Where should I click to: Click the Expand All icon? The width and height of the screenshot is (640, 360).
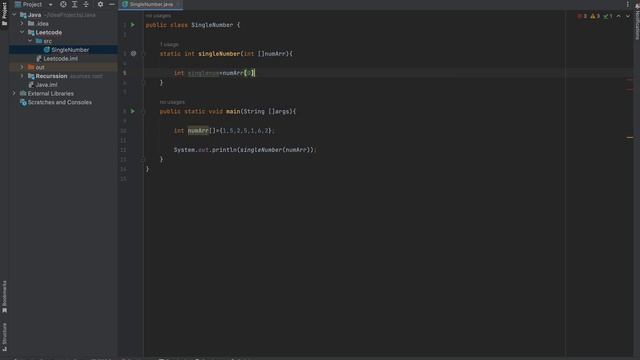75,4
